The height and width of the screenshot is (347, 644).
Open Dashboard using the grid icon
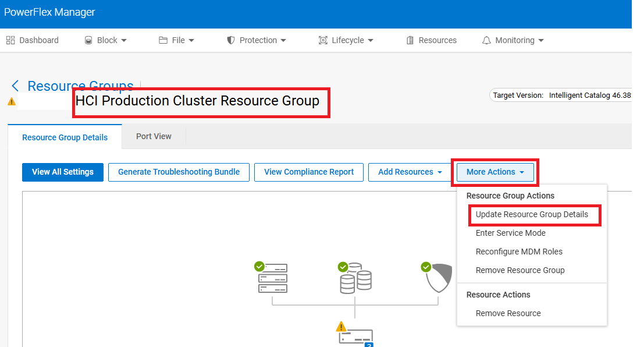tap(10, 40)
